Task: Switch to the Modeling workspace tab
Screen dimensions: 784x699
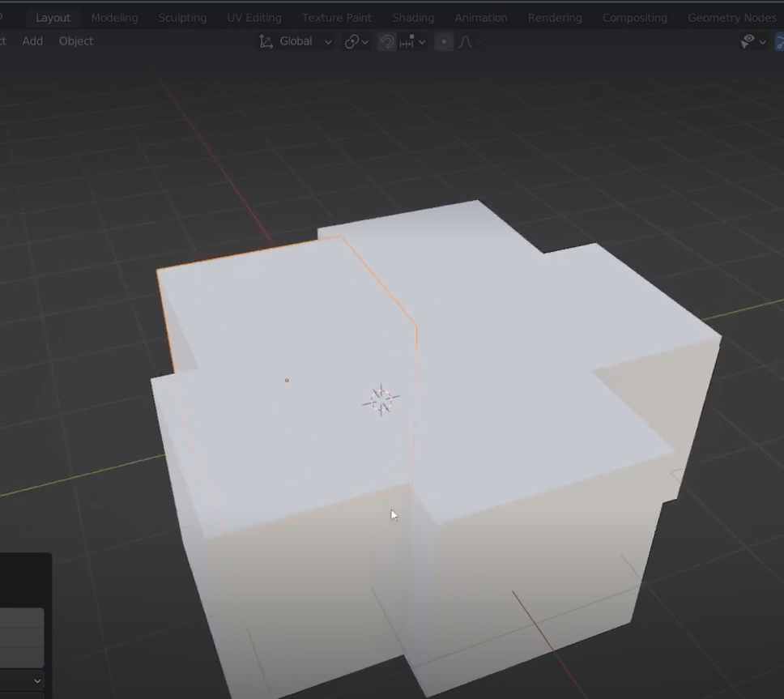Action: tap(114, 18)
